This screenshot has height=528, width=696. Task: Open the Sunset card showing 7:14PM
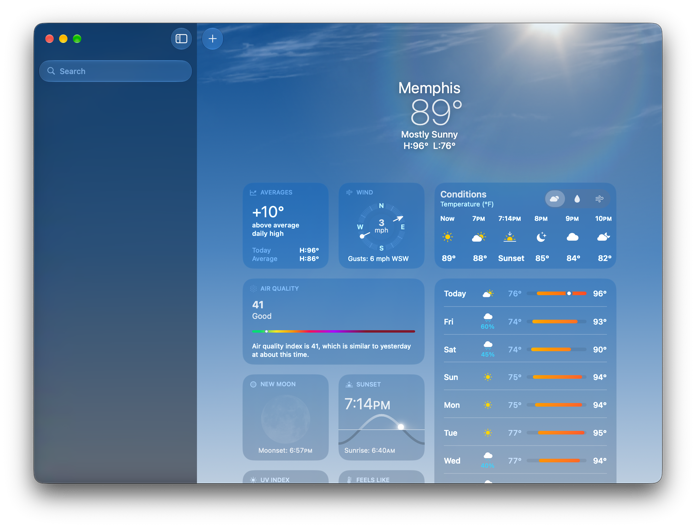pos(381,418)
